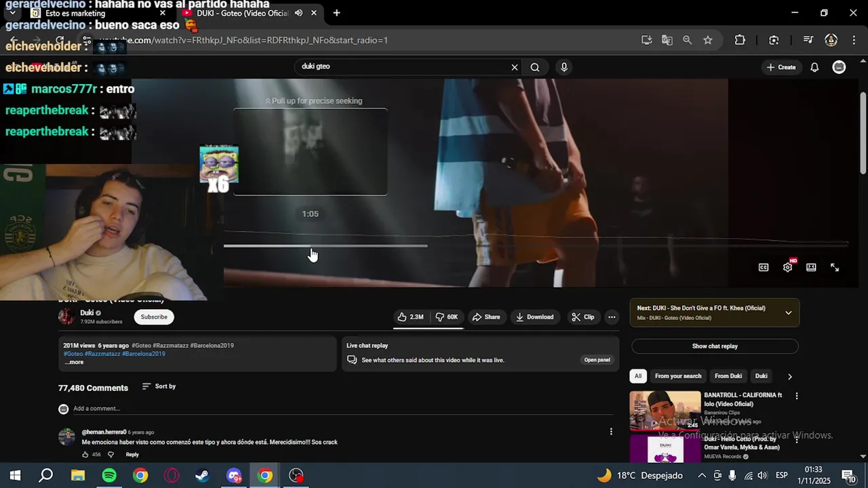Image resolution: width=868 pixels, height=488 pixels.
Task: Select the Duki filter chip
Action: click(x=762, y=376)
